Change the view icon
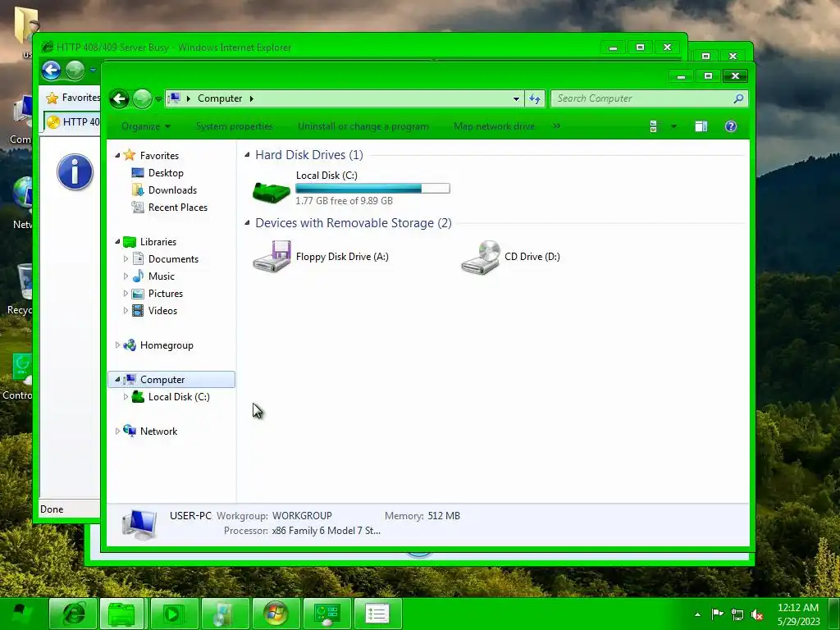The image size is (840, 630). 654,126
